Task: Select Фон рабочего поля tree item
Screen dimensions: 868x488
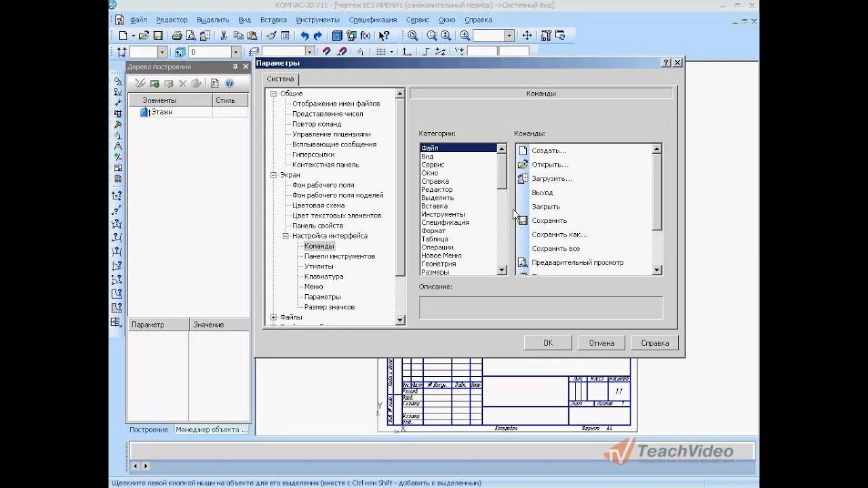Action: point(323,185)
